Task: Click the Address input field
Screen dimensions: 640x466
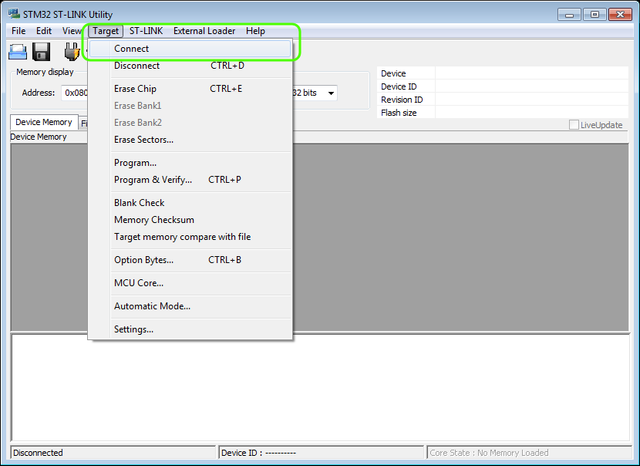Action: (x=75, y=93)
